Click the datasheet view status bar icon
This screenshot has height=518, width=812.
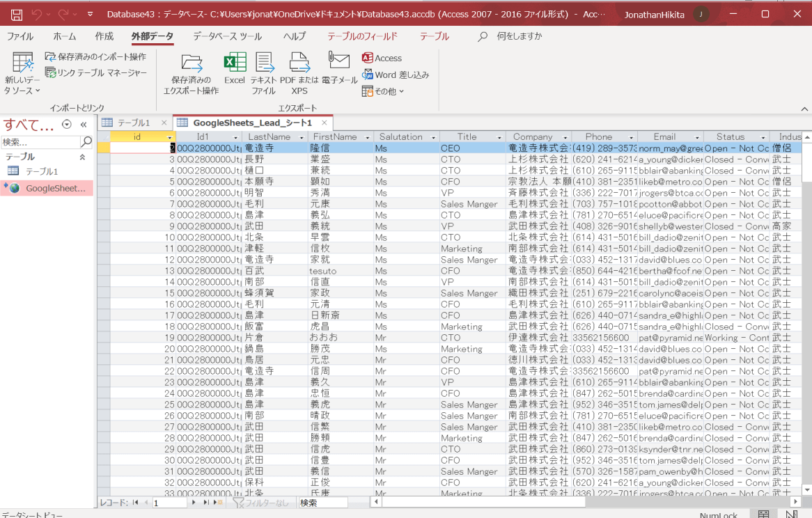coord(763,514)
